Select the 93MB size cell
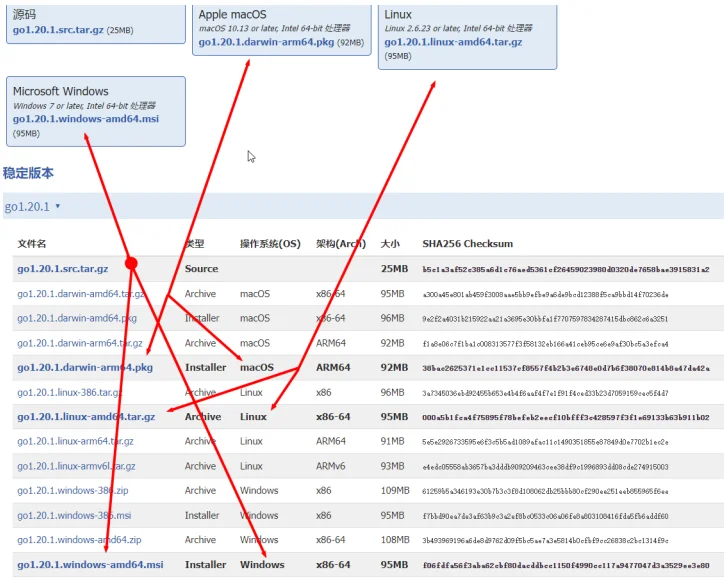726x580 pixels. point(392,466)
